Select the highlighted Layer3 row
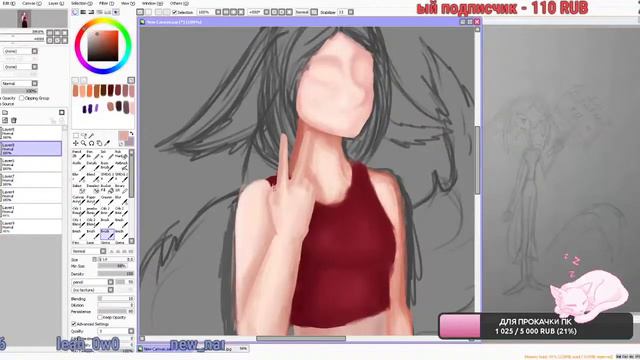Image resolution: width=640 pixels, height=360 pixels. [31, 149]
